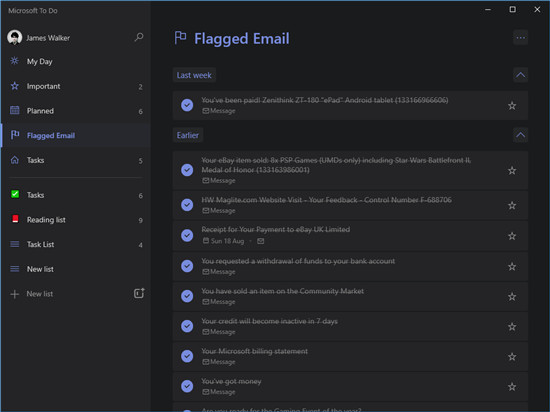Uncheck withdrawal of funds task
The height and width of the screenshot is (412, 550).
(x=187, y=266)
